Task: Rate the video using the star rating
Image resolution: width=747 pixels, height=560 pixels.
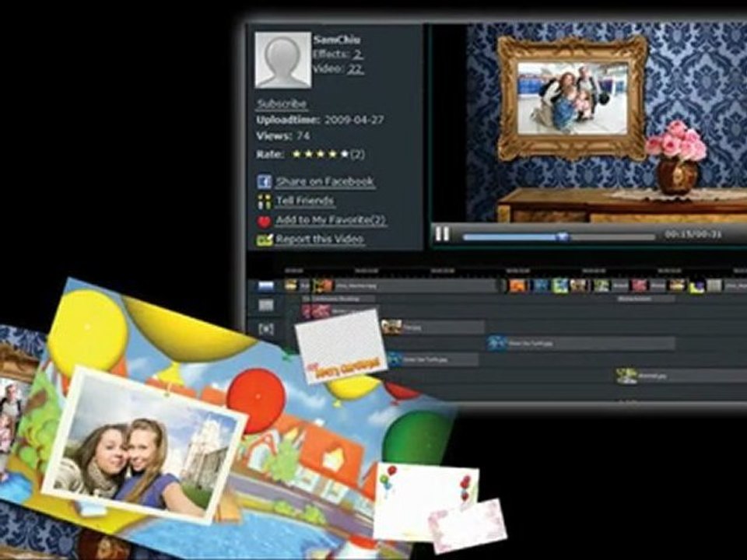Action: [x=320, y=154]
